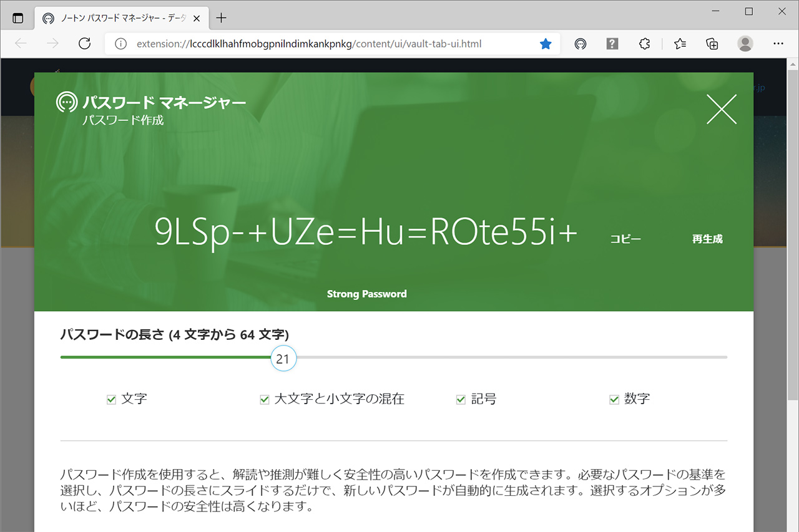Reload the current page
799x532 pixels.
[84, 44]
